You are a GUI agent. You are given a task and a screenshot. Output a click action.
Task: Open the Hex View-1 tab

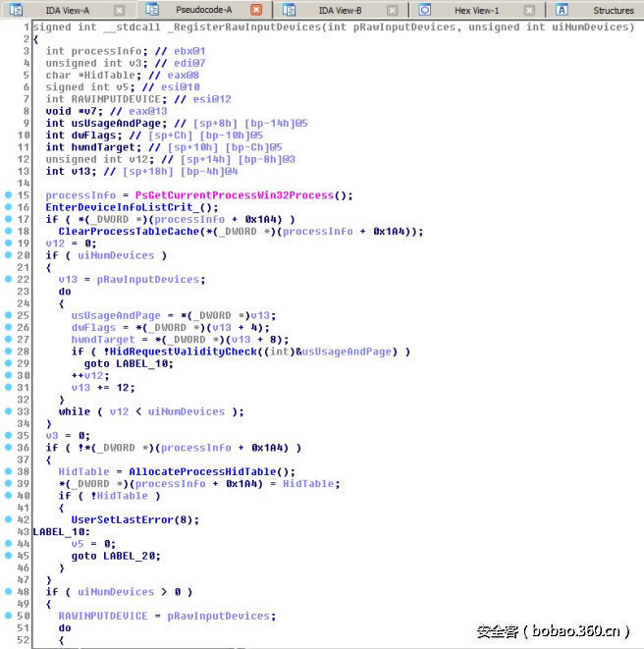477,11
